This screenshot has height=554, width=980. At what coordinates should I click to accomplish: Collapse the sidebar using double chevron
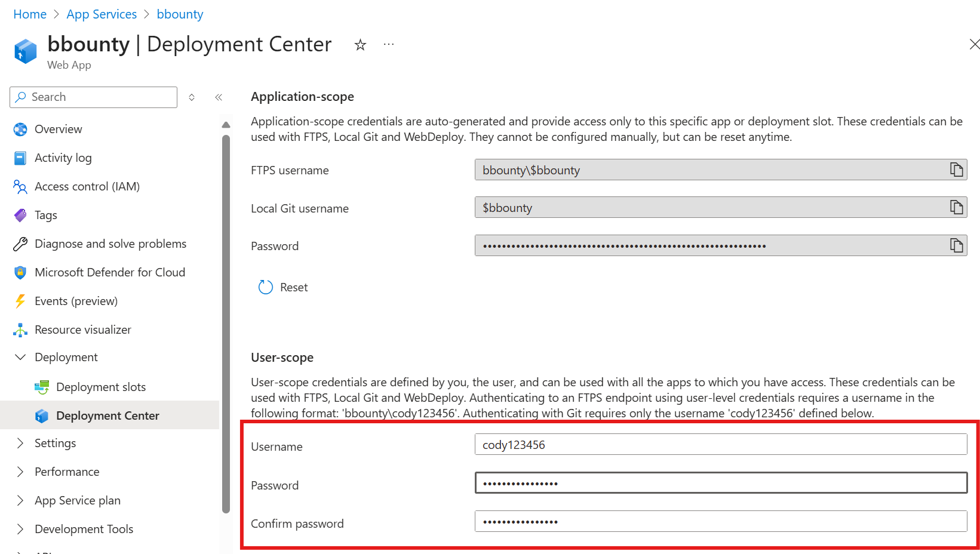coord(219,97)
